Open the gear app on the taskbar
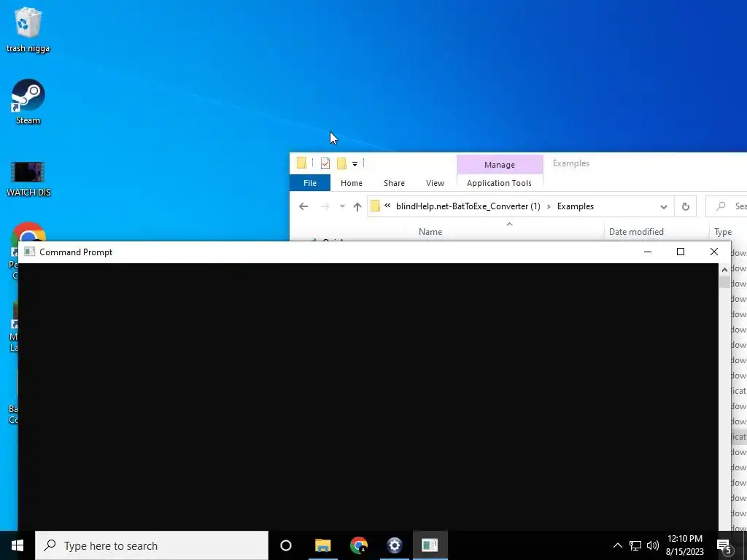 coord(394,545)
